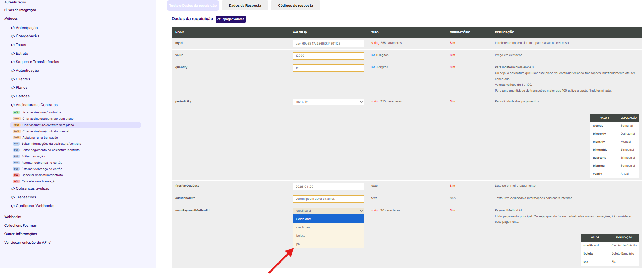This screenshot has width=644, height=274.
Task: Click the myId value input field
Action: point(328,44)
